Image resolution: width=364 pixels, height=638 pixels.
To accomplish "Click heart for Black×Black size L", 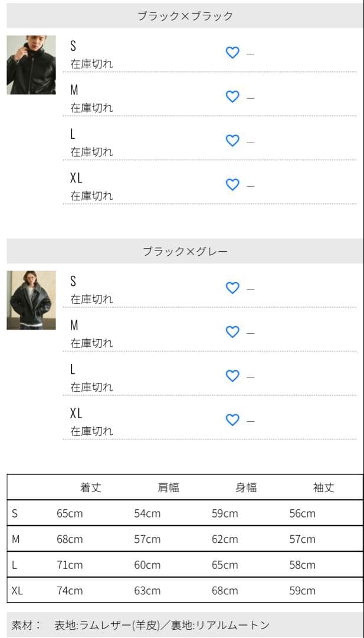I will click(x=232, y=141).
